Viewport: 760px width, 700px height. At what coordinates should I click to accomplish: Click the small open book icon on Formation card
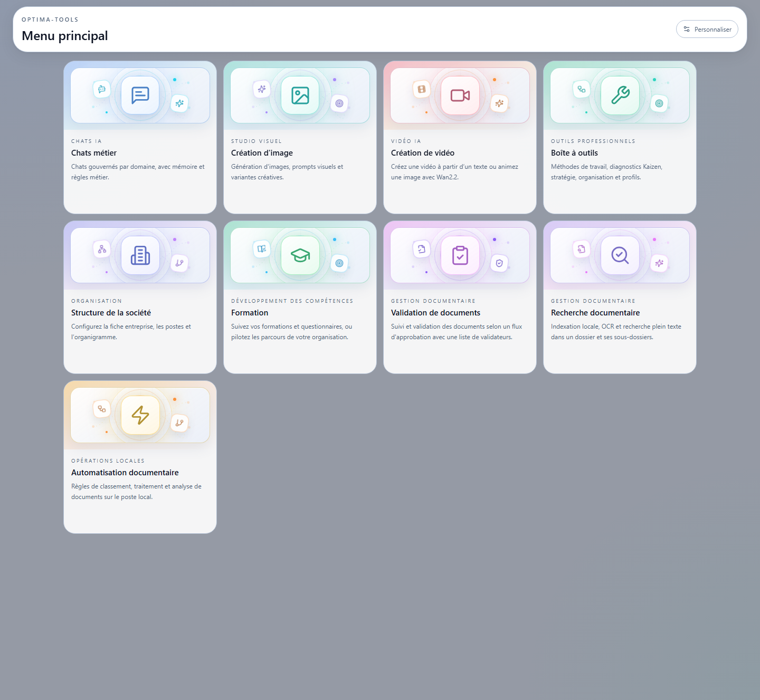point(261,249)
